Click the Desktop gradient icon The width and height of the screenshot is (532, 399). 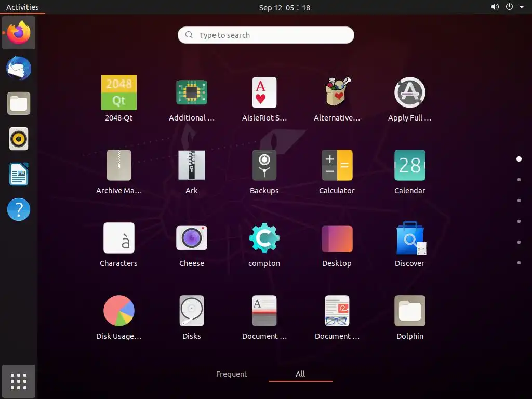point(337,238)
